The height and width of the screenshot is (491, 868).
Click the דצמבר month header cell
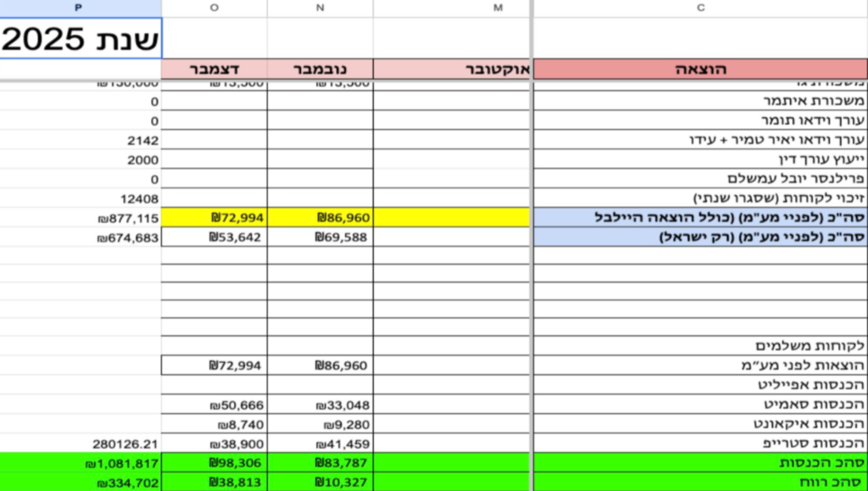[x=214, y=70]
